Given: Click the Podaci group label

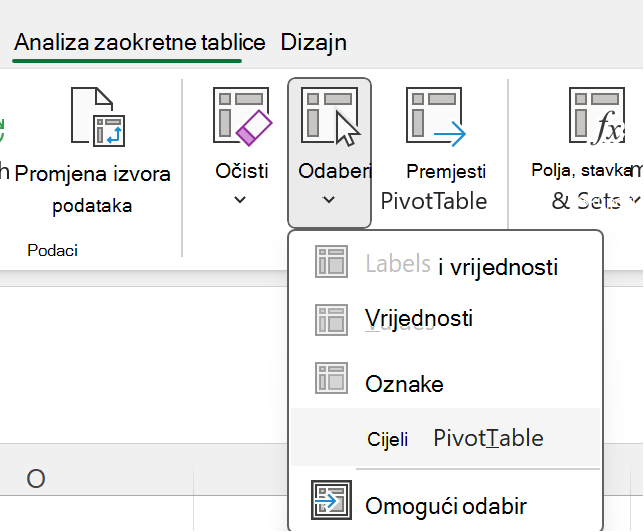Looking at the screenshot, I should pos(53,250).
